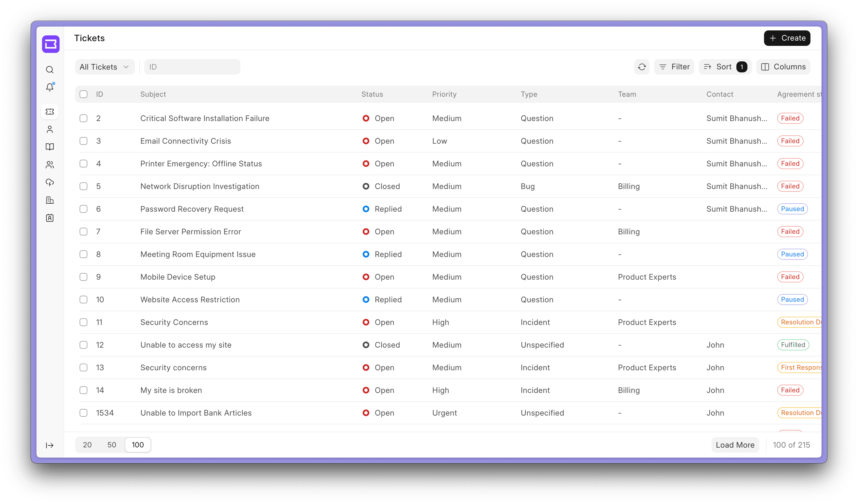Select checkbox for ticket 5
Image resolution: width=858 pixels, height=504 pixels.
83,186
